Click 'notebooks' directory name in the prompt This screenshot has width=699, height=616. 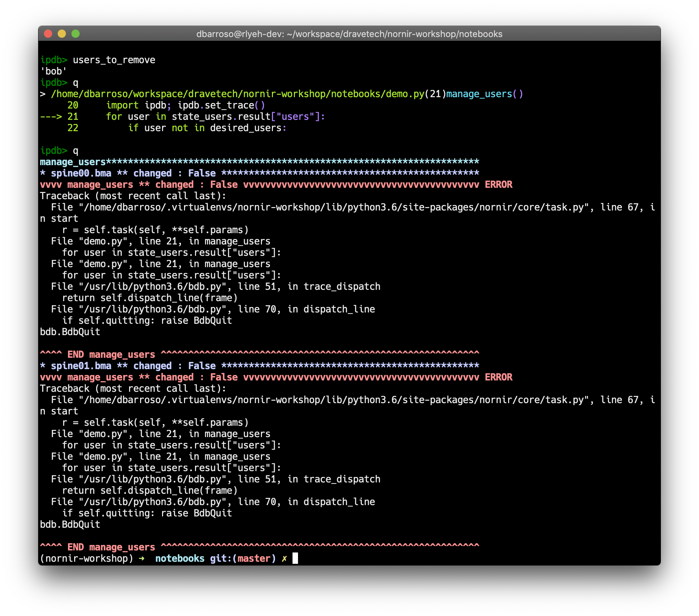(180, 558)
